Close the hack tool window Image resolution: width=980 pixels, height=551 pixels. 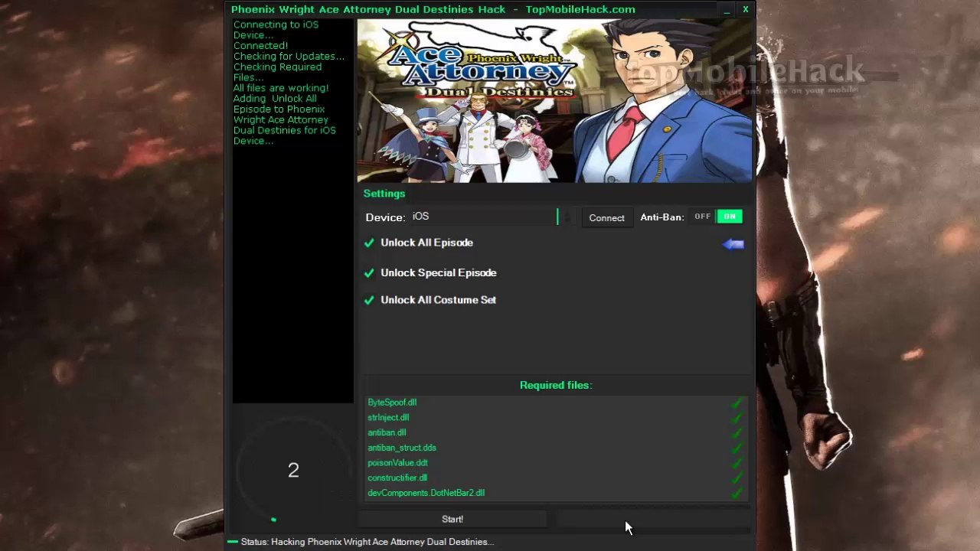pos(746,9)
